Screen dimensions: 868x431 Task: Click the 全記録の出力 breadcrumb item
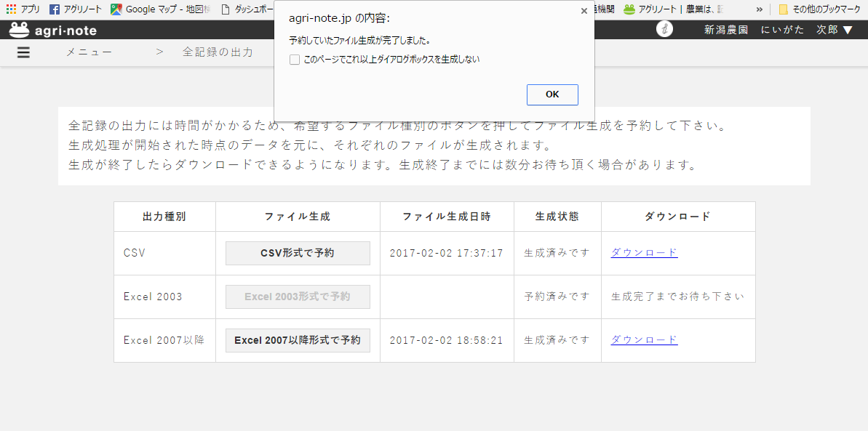(218, 52)
